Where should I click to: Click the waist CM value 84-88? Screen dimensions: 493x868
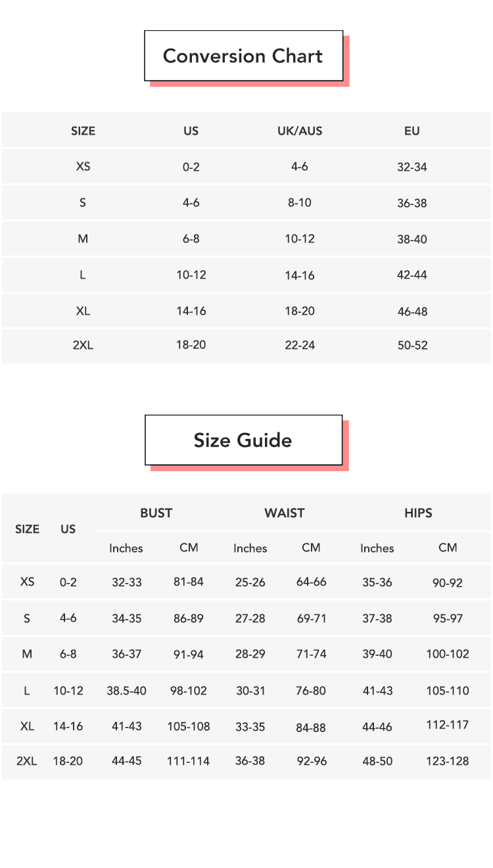point(311,727)
